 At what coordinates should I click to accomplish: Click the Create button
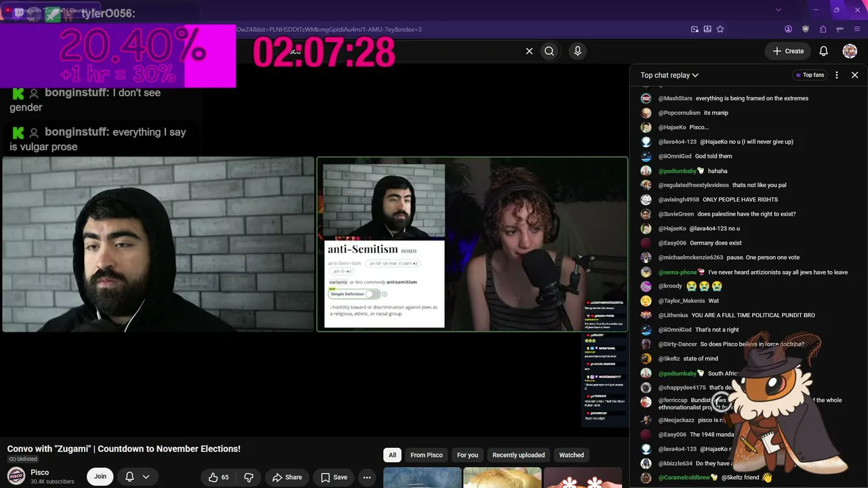pos(788,51)
